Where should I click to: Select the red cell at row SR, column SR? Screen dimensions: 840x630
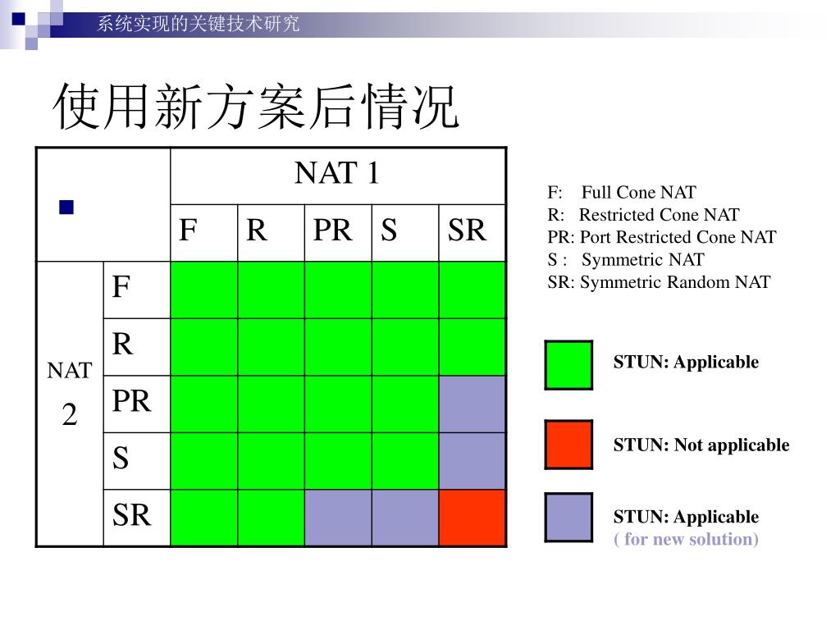472,518
